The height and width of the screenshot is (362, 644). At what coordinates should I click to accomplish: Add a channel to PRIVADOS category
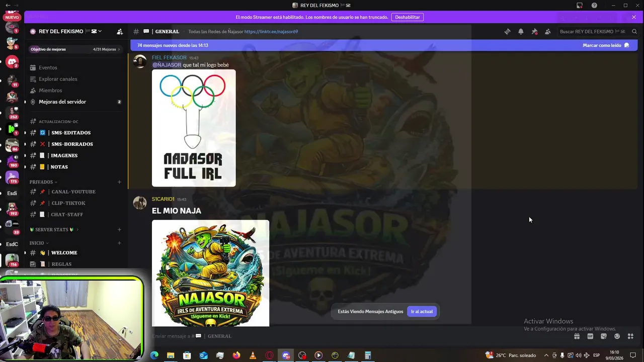(x=119, y=182)
